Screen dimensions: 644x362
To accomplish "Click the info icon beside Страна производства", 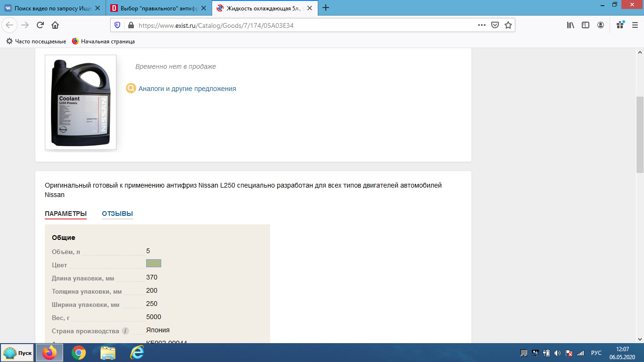I will pos(125,331).
